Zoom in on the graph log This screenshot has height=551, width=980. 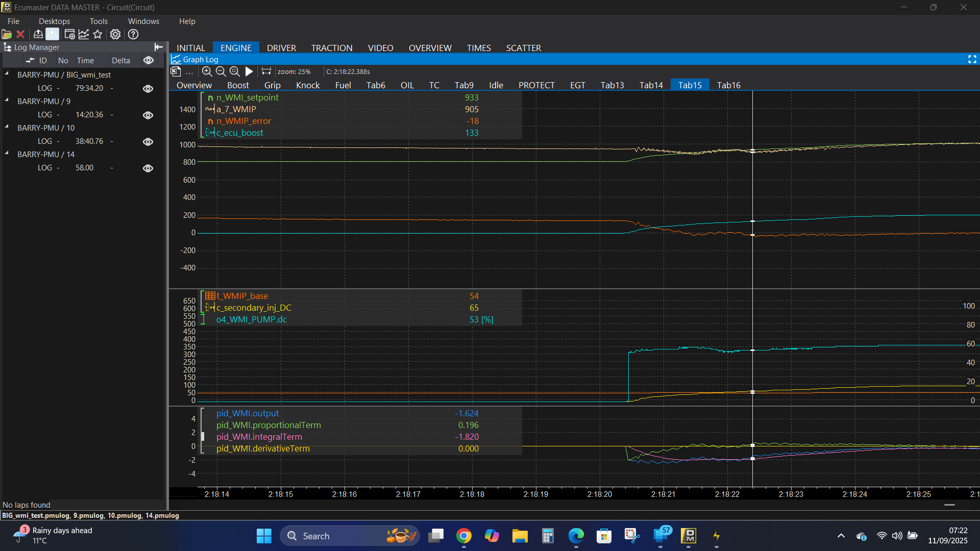click(x=207, y=71)
